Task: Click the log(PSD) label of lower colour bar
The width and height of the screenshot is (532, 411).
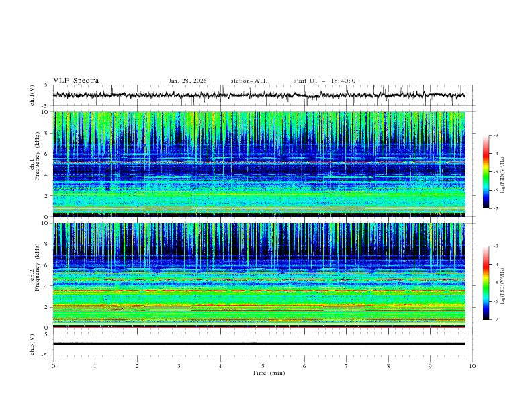Action: 503,286
